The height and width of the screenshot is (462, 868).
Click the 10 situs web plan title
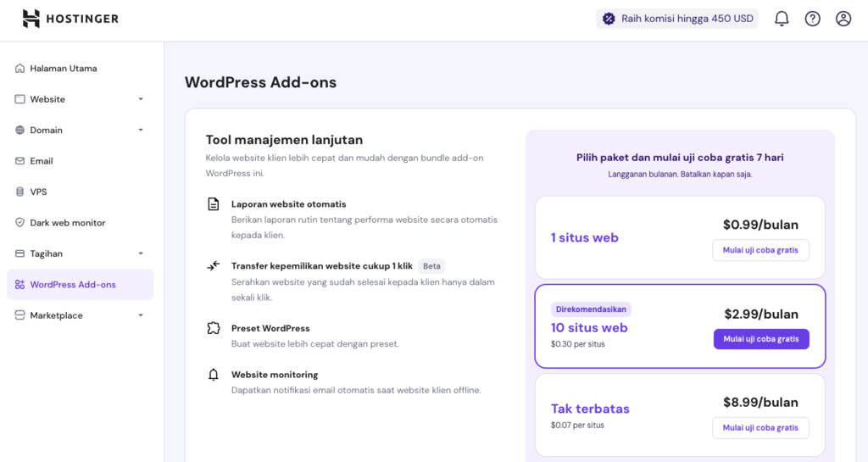point(589,327)
